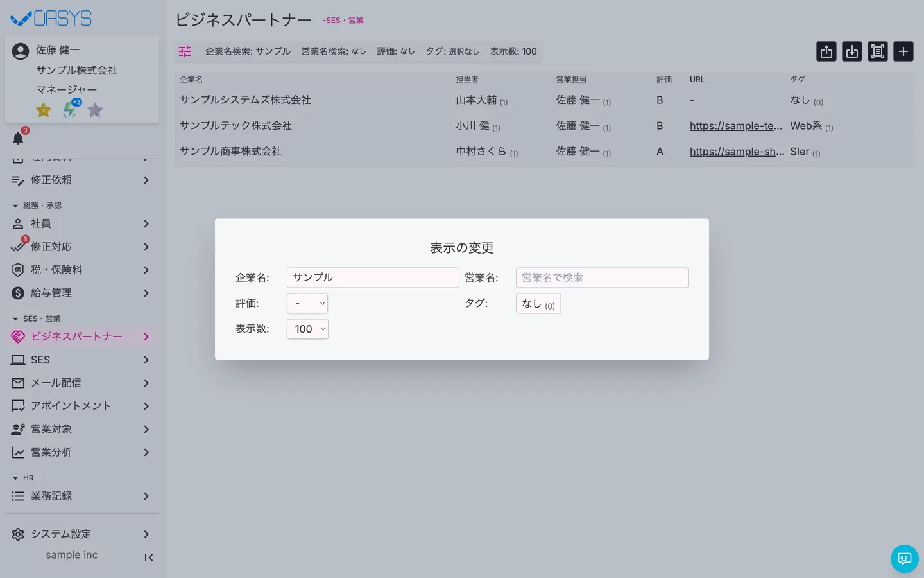The height and width of the screenshot is (578, 924).
Task: Collapse the HR section
Action: pyautogui.click(x=23, y=478)
